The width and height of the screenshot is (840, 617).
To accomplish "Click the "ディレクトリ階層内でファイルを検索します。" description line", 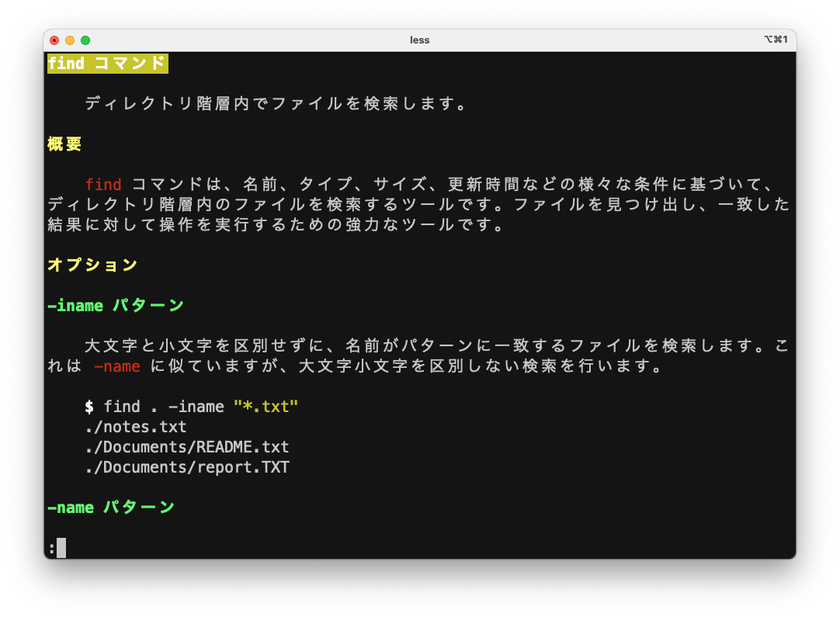I will point(277,104).
